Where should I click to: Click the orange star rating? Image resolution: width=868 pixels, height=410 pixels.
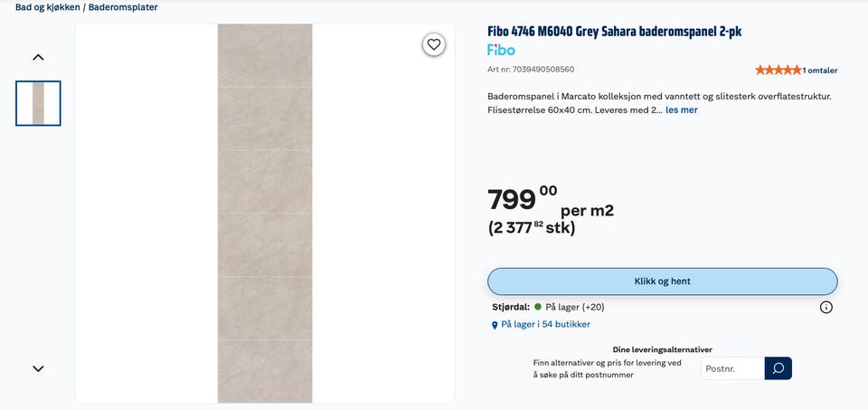[778, 71]
